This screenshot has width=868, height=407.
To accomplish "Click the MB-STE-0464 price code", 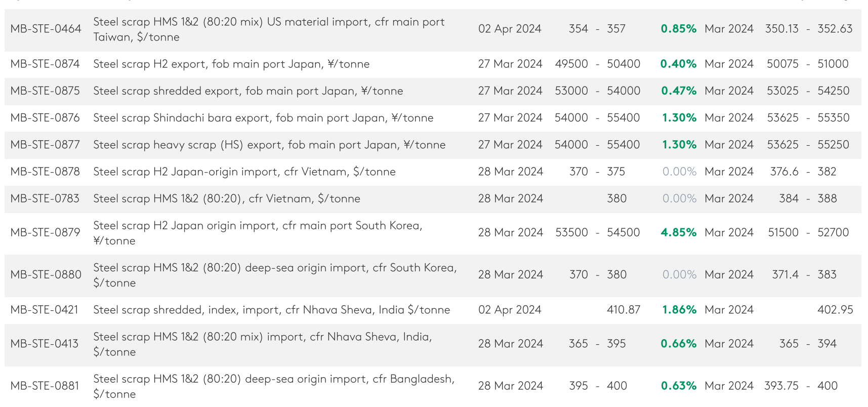I will point(46,29).
